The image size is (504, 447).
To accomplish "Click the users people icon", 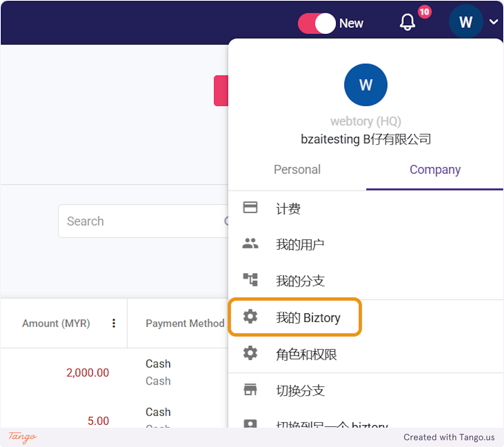I will [250, 244].
